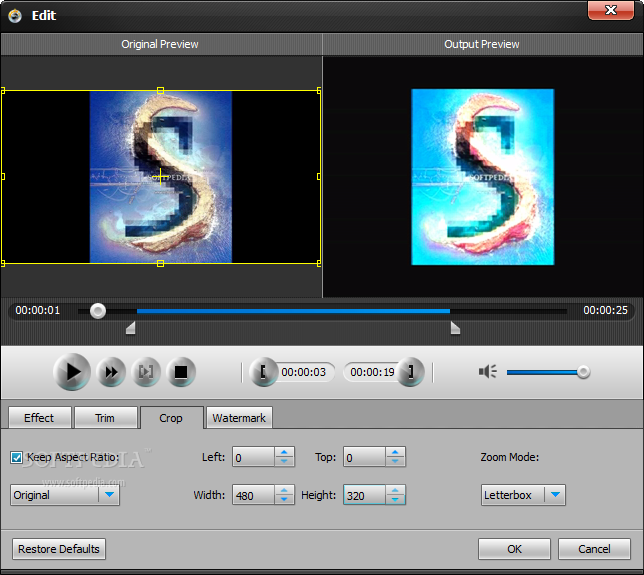The image size is (644, 575).
Task: Click the fast forward button
Action: click(x=111, y=372)
